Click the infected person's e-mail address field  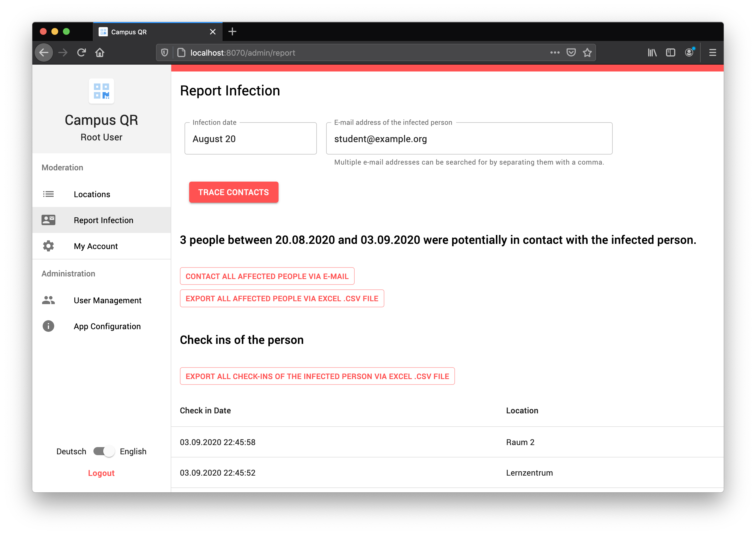pos(469,139)
